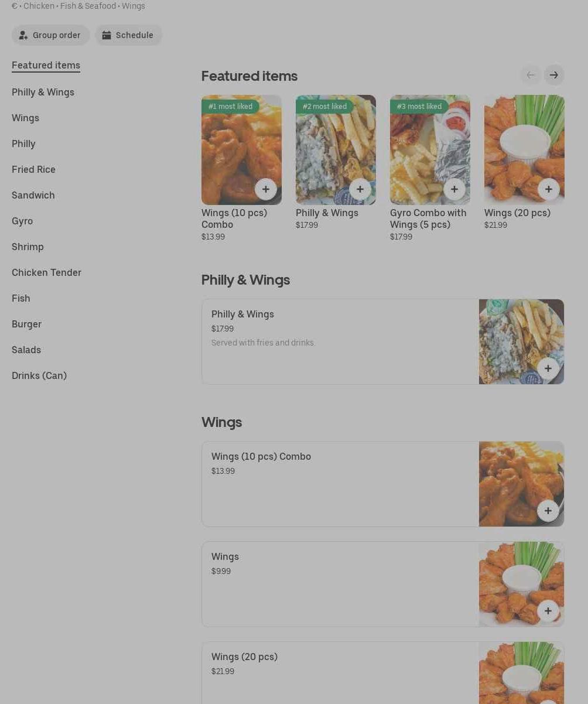
Task: Add Wings (10 pcs) Combo in Wings section
Action: coord(548,511)
